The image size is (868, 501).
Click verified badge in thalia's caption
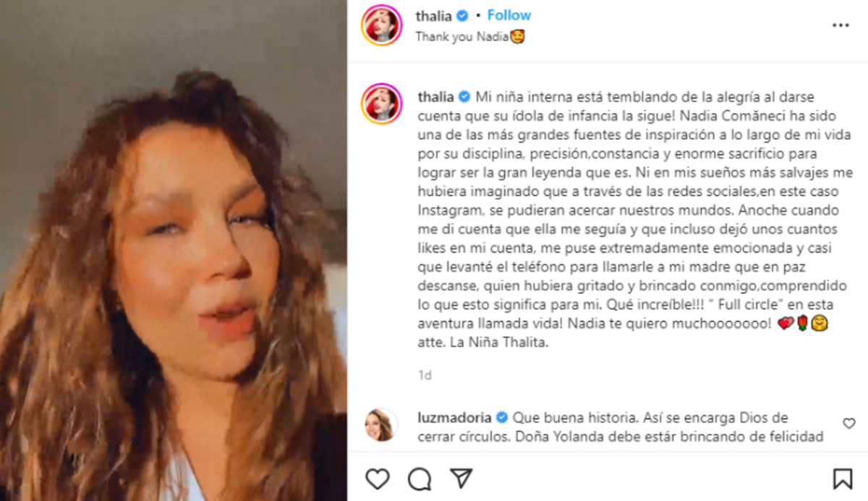[464, 97]
